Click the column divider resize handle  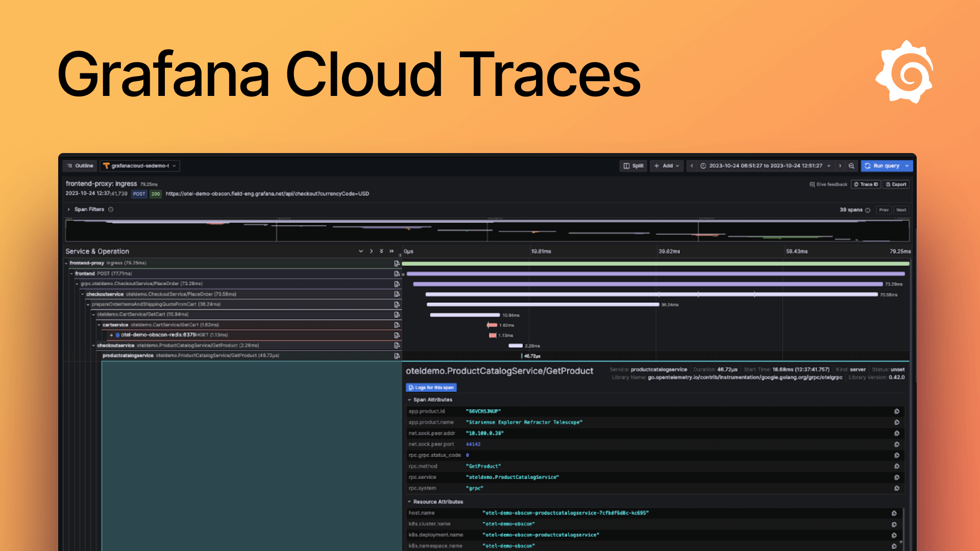click(400, 254)
